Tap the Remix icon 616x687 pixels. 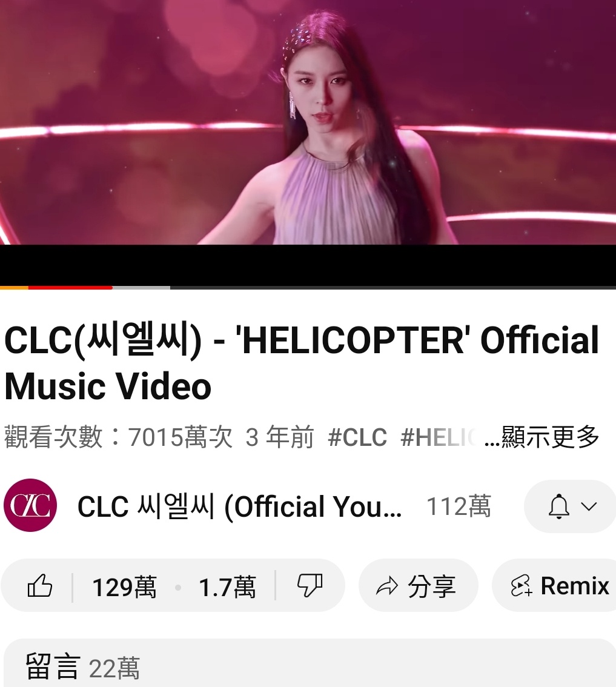522,586
